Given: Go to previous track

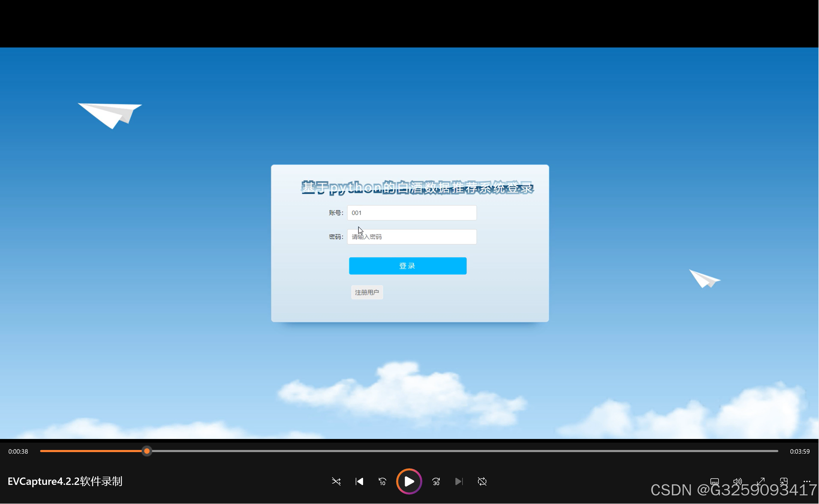Looking at the screenshot, I should pyautogui.click(x=359, y=481).
